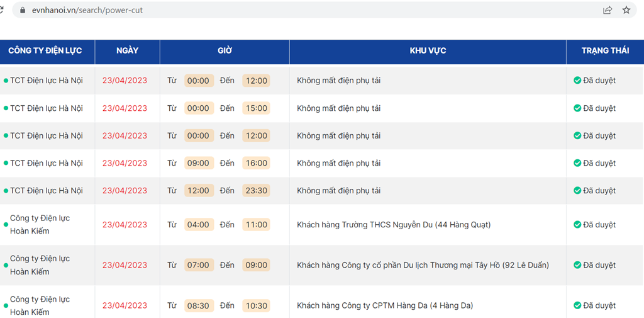Click TCT Điện lực Hà Nội in 09:00–16:00 row

click(x=47, y=163)
